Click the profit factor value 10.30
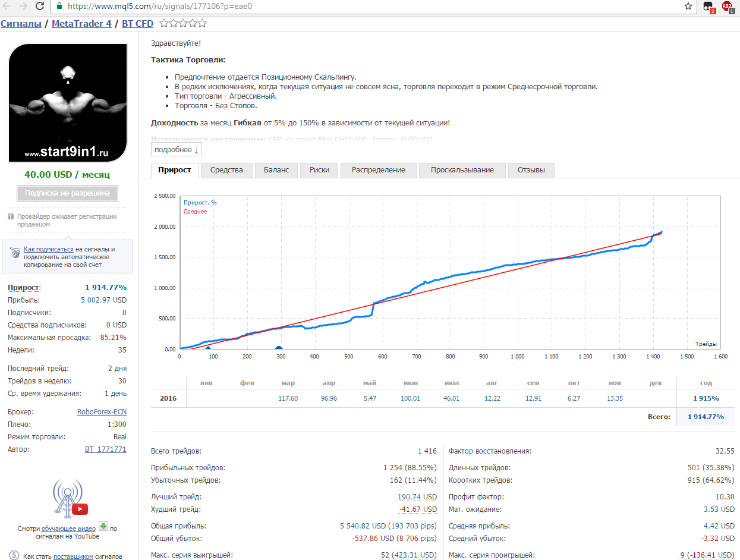 725,497
